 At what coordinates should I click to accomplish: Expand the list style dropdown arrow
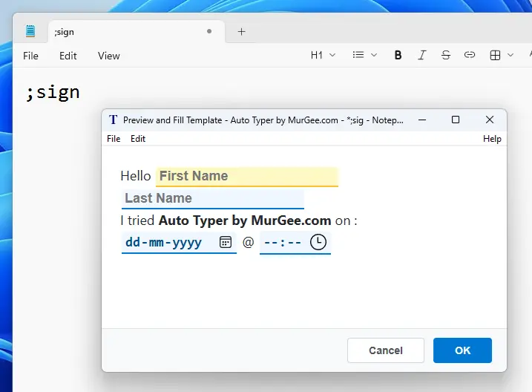tap(374, 55)
